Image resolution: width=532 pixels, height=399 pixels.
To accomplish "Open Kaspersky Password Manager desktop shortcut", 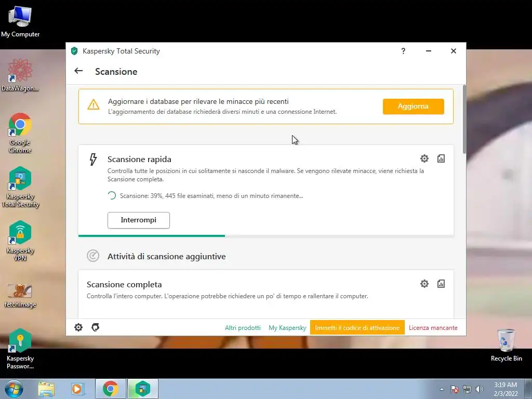I will tap(20, 349).
